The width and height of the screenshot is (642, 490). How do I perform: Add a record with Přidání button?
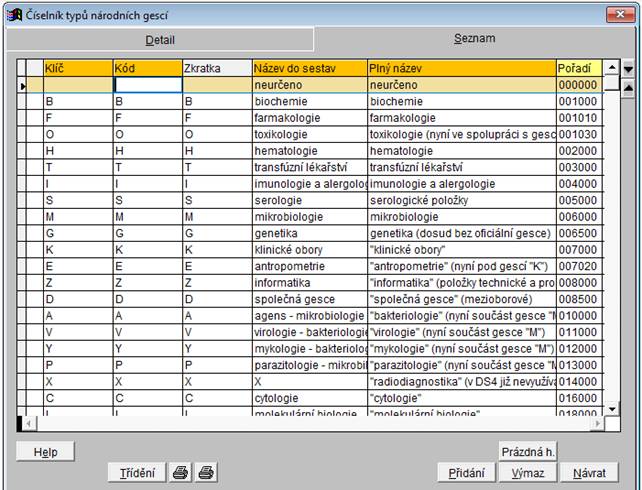coord(467,473)
